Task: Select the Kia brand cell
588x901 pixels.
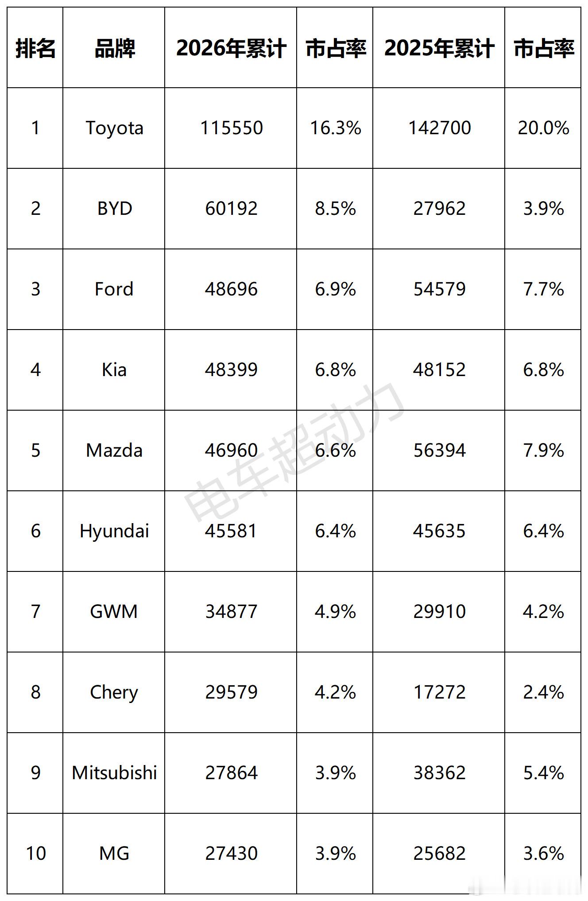Action: coord(114,370)
